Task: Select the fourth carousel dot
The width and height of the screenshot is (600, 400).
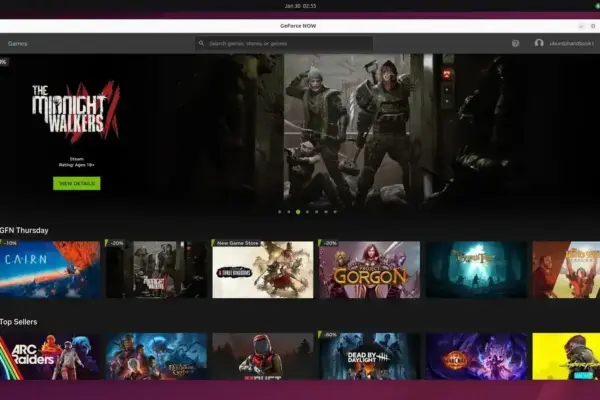Action: point(307,212)
